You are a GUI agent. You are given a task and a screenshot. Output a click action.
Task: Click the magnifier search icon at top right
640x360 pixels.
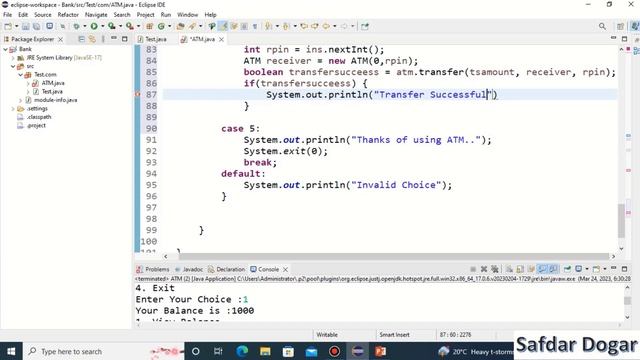[602, 26]
